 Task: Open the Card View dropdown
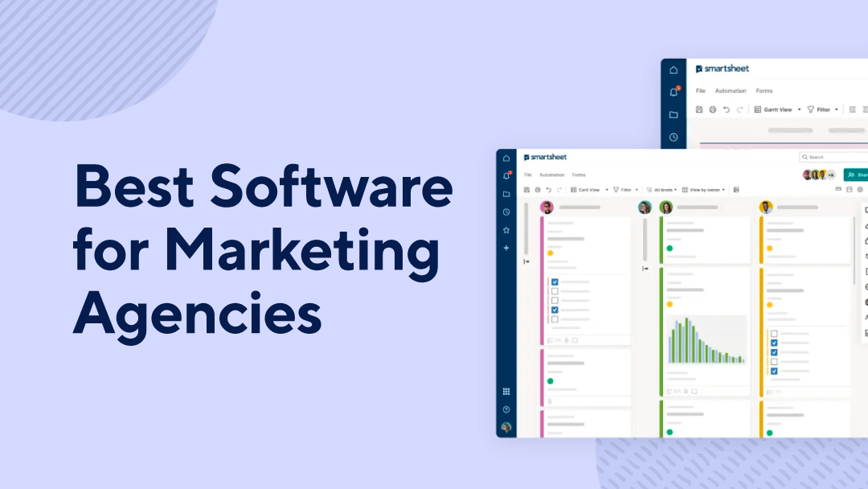[590, 190]
